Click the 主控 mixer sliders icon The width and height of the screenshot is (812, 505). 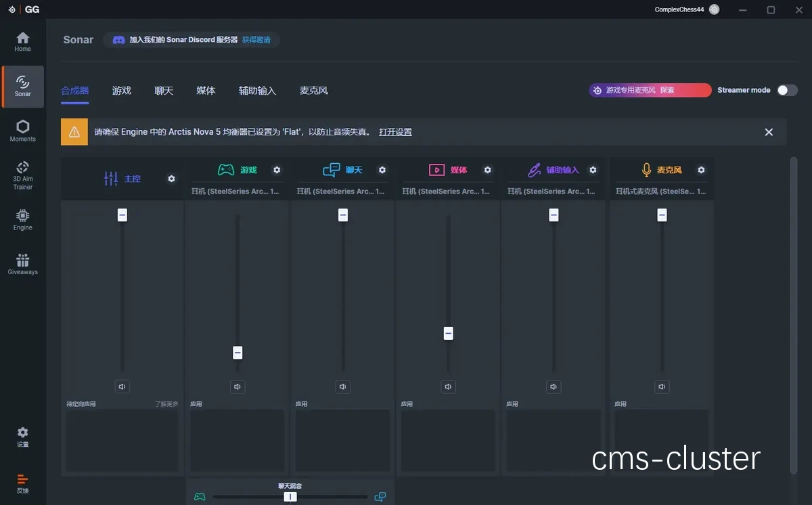click(x=111, y=179)
